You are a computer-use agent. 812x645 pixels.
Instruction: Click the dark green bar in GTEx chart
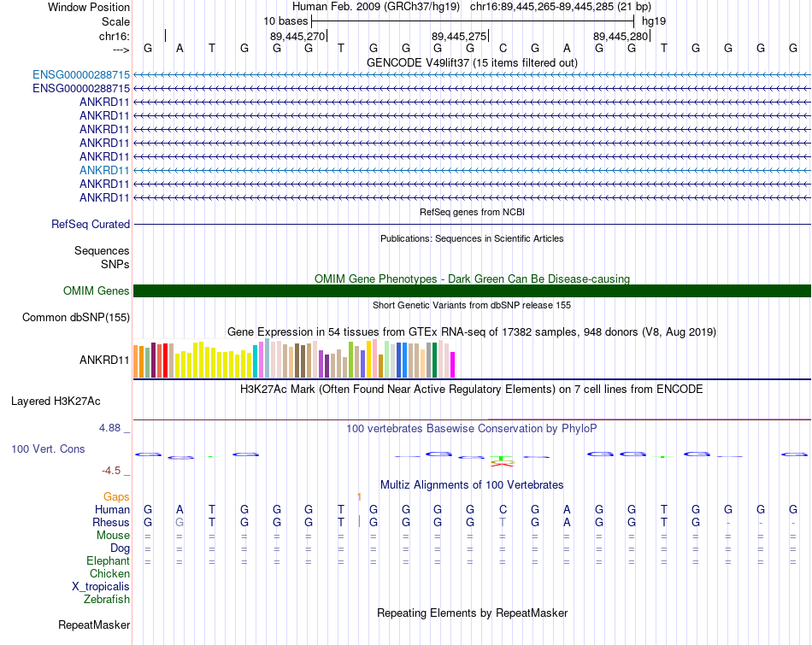pos(435,360)
